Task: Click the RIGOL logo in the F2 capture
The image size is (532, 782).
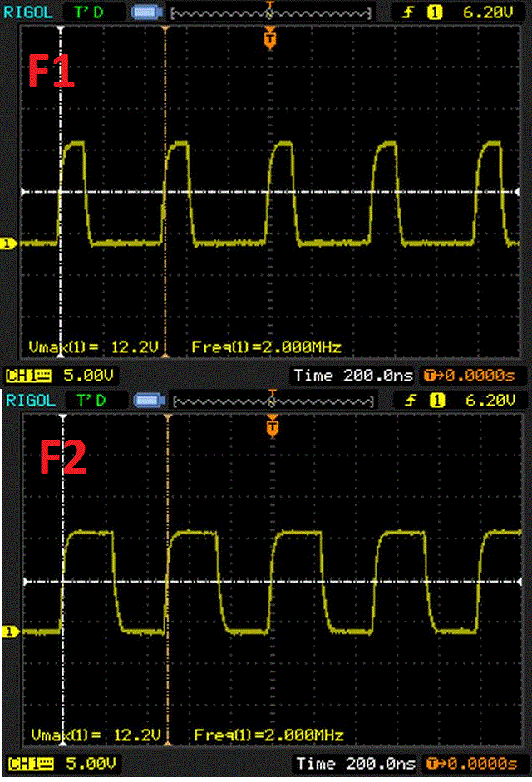Action: tap(32, 401)
